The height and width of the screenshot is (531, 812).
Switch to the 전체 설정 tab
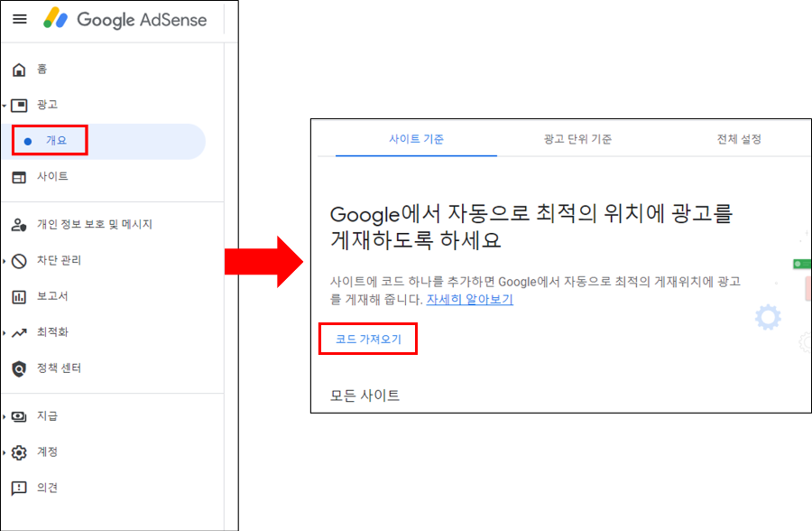tap(739, 139)
